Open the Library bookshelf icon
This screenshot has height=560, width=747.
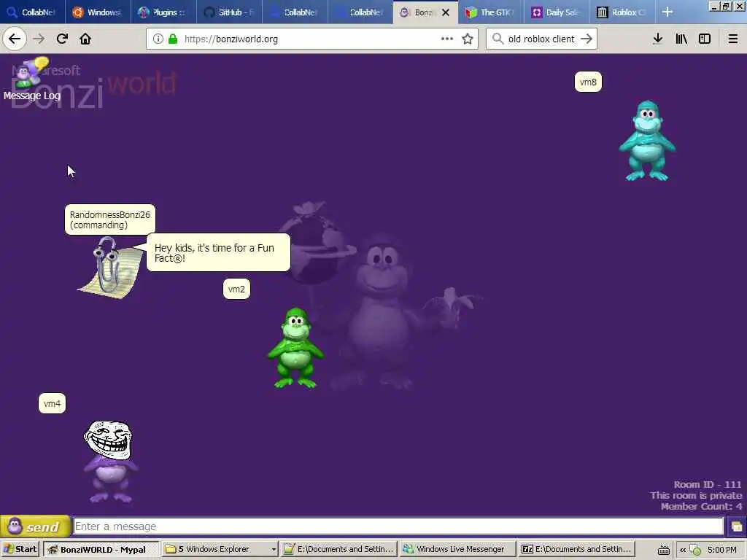point(681,39)
